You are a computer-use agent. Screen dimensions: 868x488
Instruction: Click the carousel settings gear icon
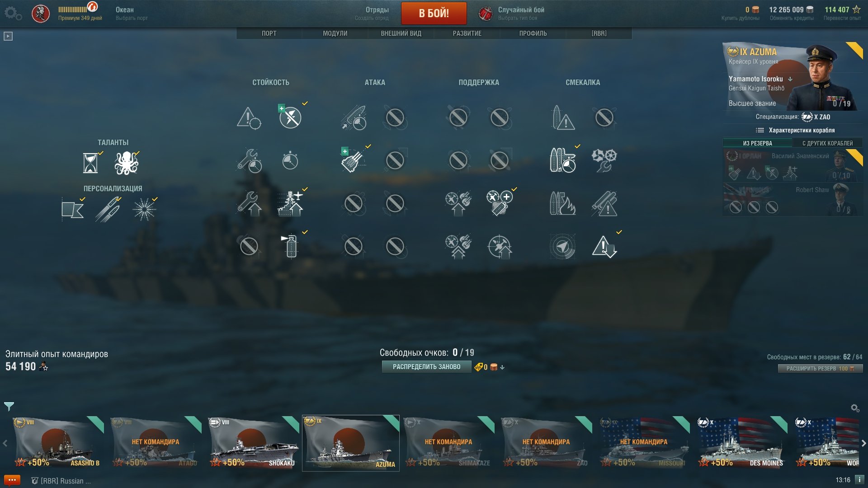point(855,408)
